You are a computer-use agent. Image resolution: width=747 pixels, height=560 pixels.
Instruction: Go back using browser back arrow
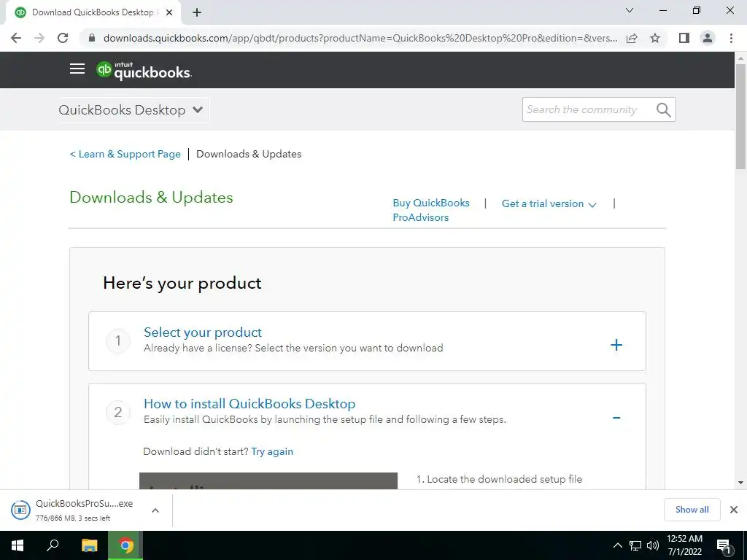[x=16, y=38]
